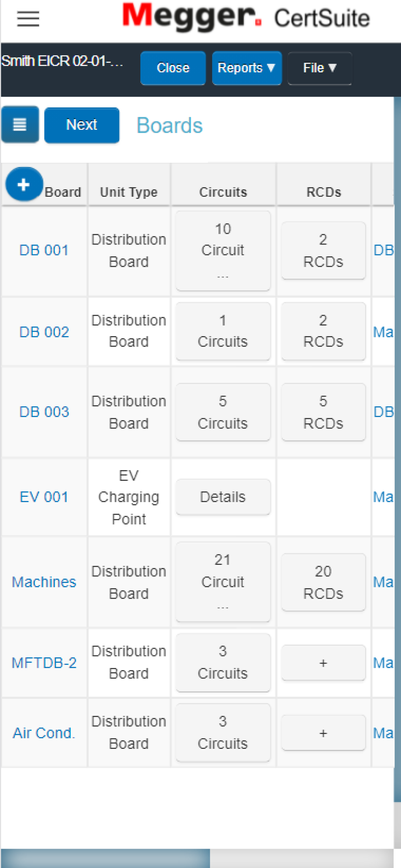Open the hamburger navigation menu
The image size is (401, 868).
28,19
